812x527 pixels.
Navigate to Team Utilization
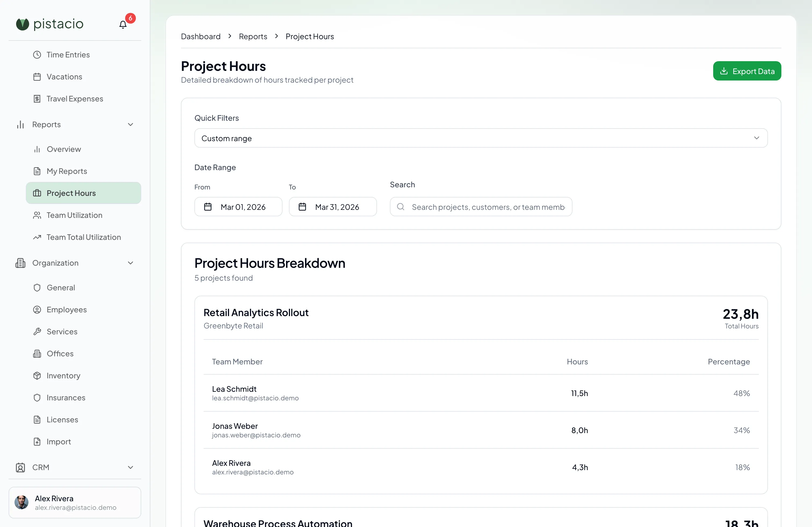pyautogui.click(x=83, y=215)
